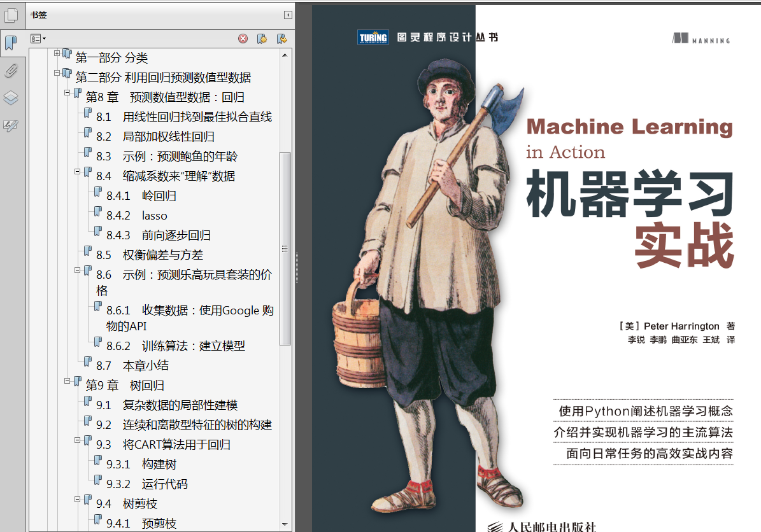Screen dimensions: 761x532
Task: Collapse the 9.4 树剪枝 node
Action: pos(77,500)
